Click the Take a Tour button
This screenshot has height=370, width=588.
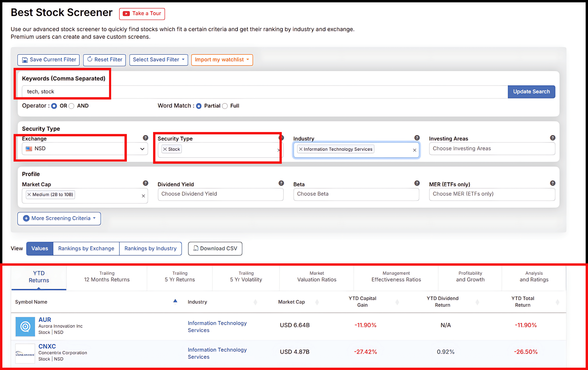click(x=142, y=14)
